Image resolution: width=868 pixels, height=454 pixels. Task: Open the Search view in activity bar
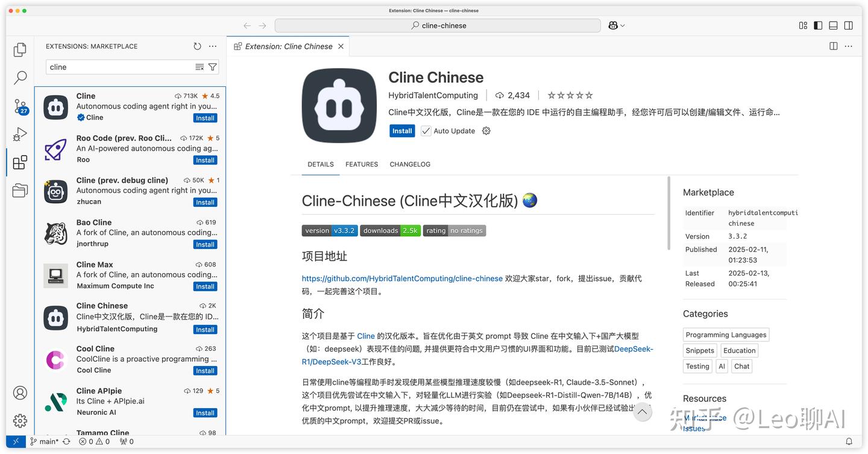20,78
